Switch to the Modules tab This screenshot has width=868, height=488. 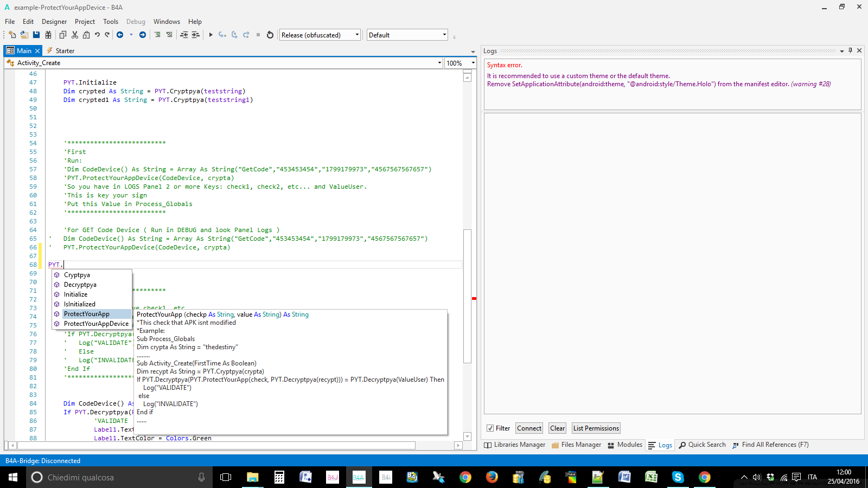click(625, 445)
